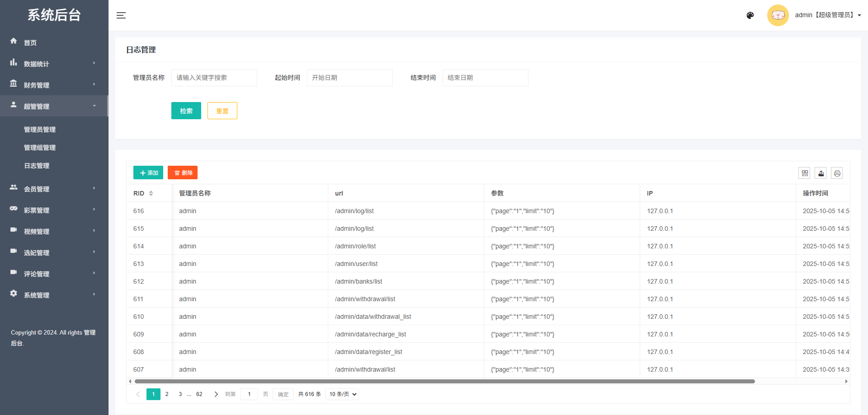
Task: Click the 重置 reset button
Action: pos(222,110)
